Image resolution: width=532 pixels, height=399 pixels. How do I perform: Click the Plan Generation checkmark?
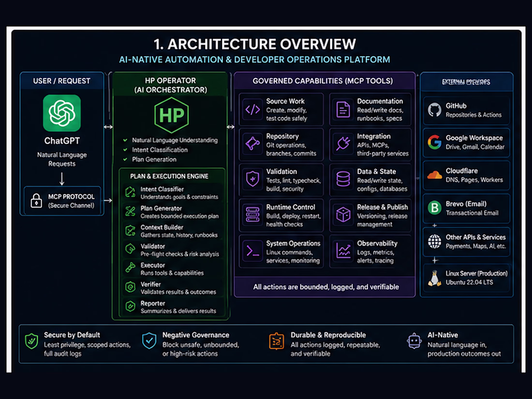[x=125, y=159]
